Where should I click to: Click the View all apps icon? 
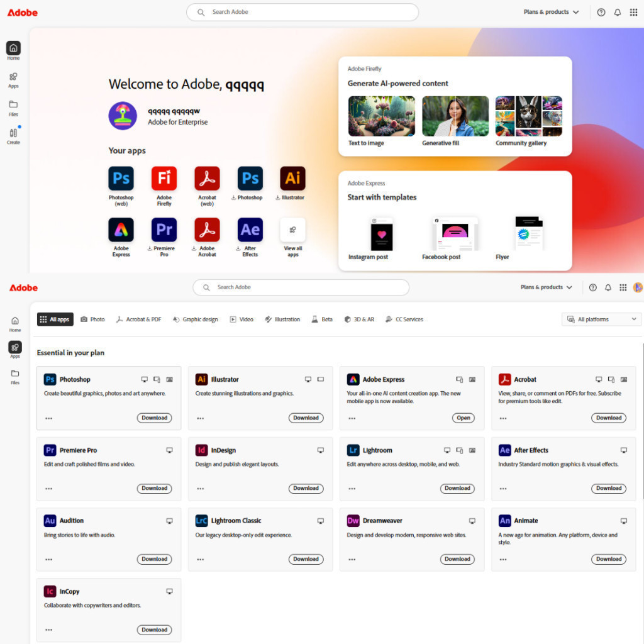(x=292, y=230)
